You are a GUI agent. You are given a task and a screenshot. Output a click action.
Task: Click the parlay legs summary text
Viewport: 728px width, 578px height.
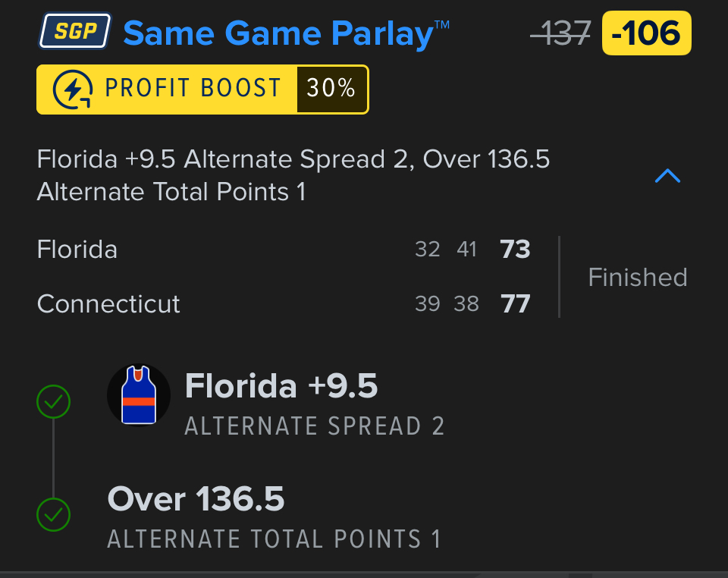point(293,175)
